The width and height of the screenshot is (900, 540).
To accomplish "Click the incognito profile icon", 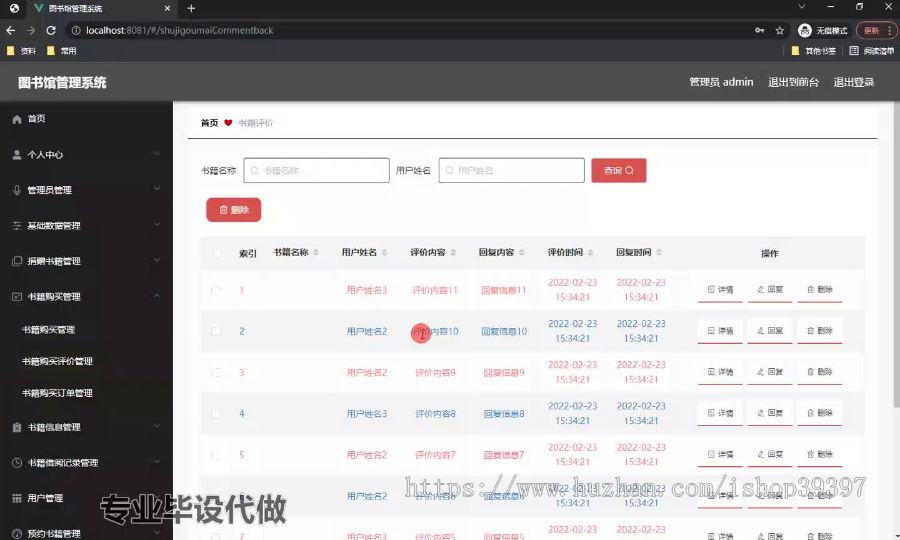I will [x=805, y=30].
